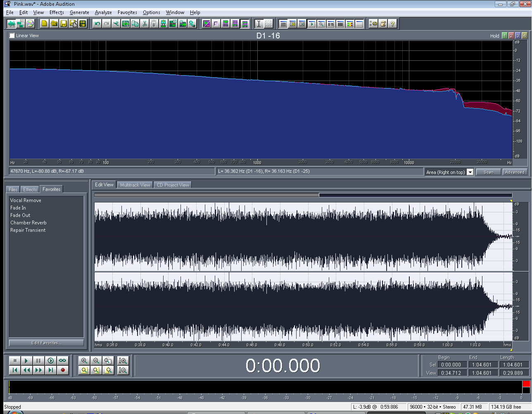Switch to the Multitrack View tab
This screenshot has height=414, width=532.
(135, 185)
